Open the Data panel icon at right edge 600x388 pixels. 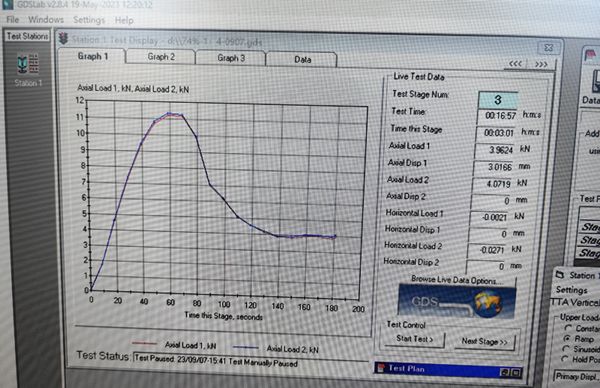pyautogui.click(x=595, y=81)
